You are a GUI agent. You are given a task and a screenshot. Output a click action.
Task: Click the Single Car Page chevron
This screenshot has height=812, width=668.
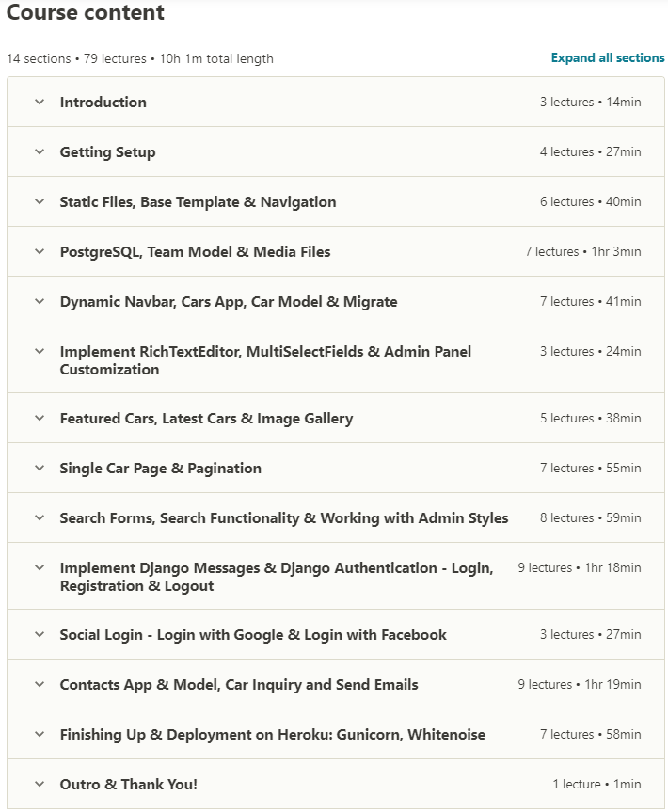tap(40, 468)
